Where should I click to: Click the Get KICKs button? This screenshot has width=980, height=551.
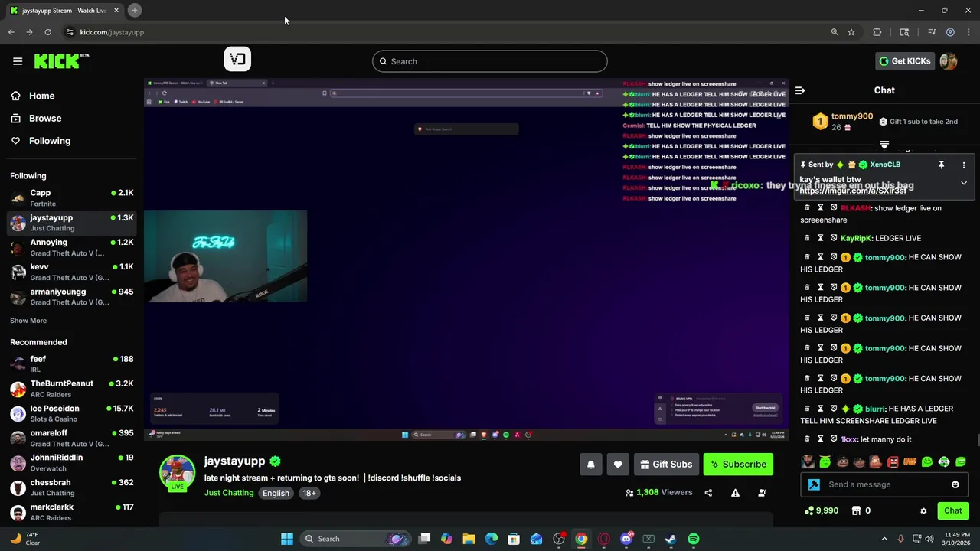tap(905, 61)
